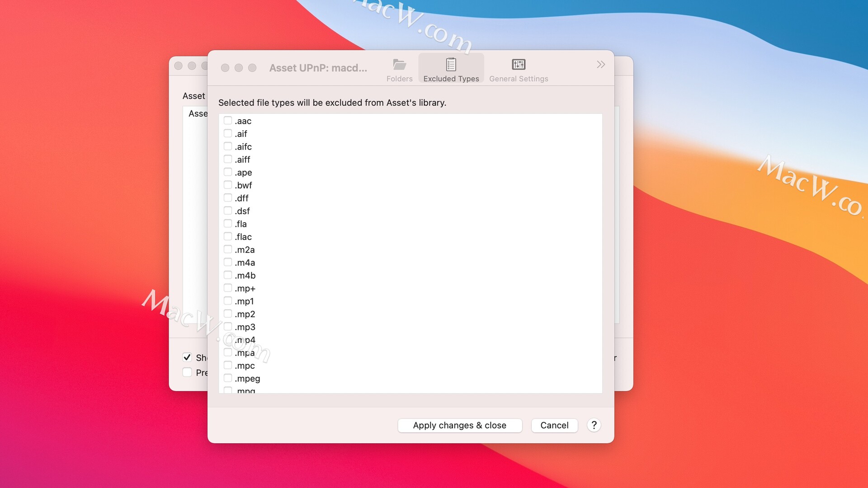Screen dimensions: 868x488
Task: Click the red traffic-light button of background window
Action: tap(179, 66)
